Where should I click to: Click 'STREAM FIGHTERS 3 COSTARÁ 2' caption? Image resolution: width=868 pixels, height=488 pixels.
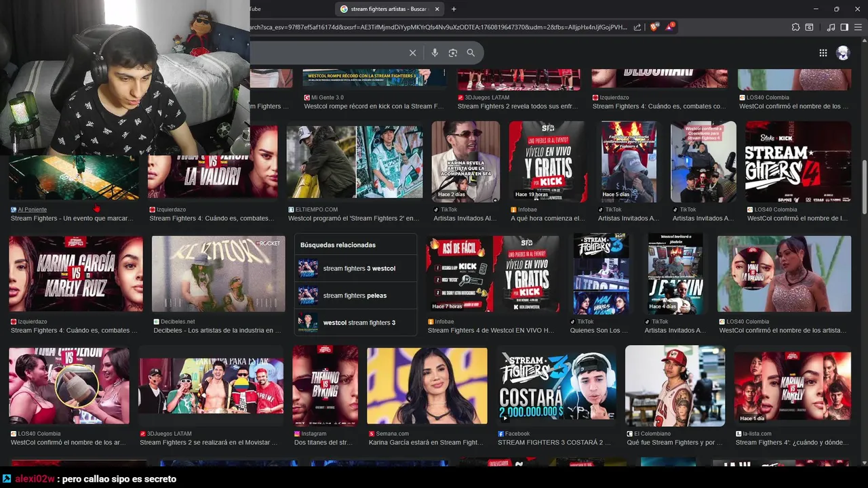(554, 442)
